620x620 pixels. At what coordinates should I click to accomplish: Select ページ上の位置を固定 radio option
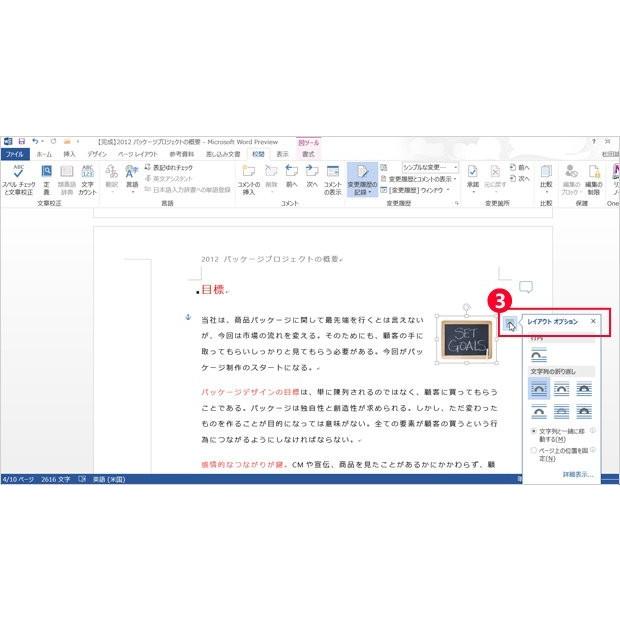[535, 450]
